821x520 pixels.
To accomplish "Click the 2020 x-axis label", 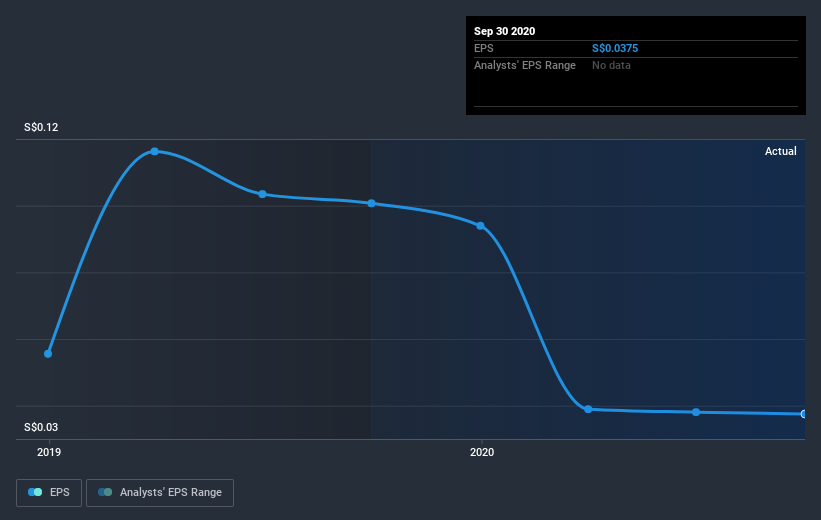I will tap(482, 452).
